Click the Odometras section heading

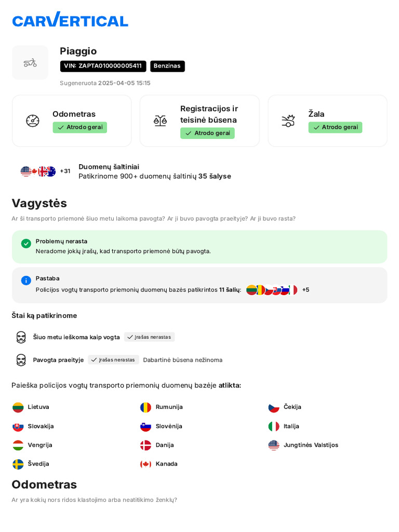click(x=44, y=484)
